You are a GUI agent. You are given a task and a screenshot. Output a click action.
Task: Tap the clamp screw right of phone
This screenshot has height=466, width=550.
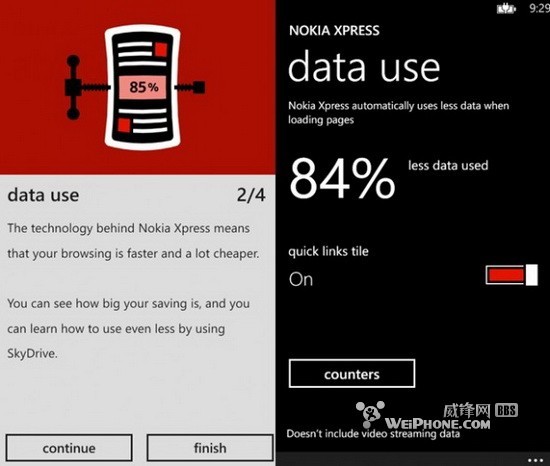point(190,87)
